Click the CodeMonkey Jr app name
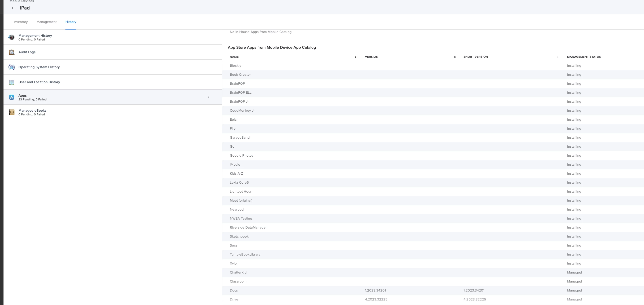Screen dimensions: 644x305 pos(242,111)
